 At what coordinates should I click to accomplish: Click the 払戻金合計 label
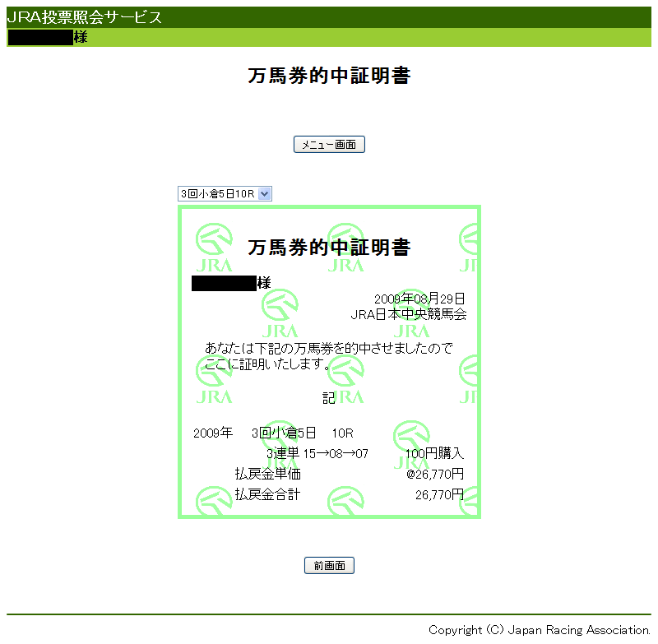coord(268,494)
